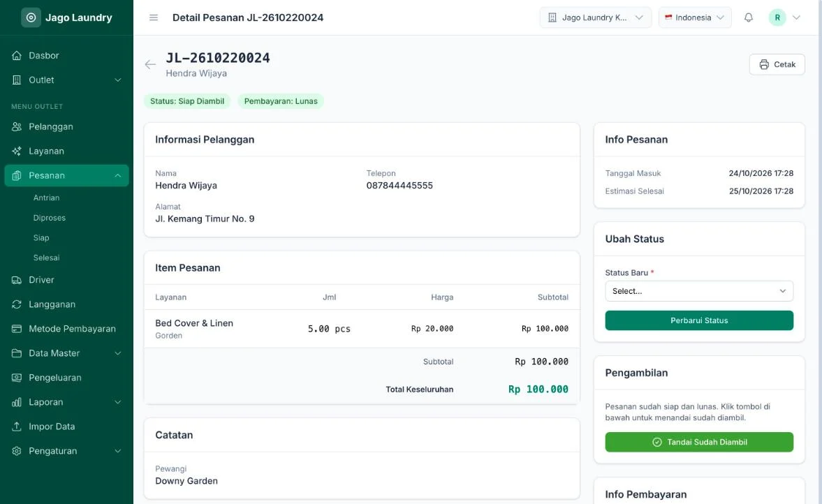Click the Langganan refresh icon
Viewport: 822px width, 504px height.
17,304
